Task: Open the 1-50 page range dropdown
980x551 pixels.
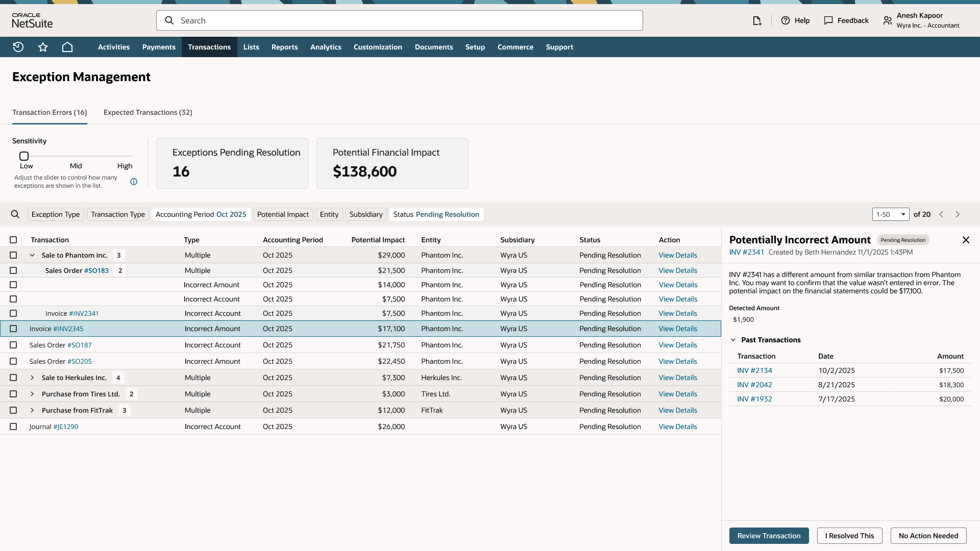Action: coord(891,214)
